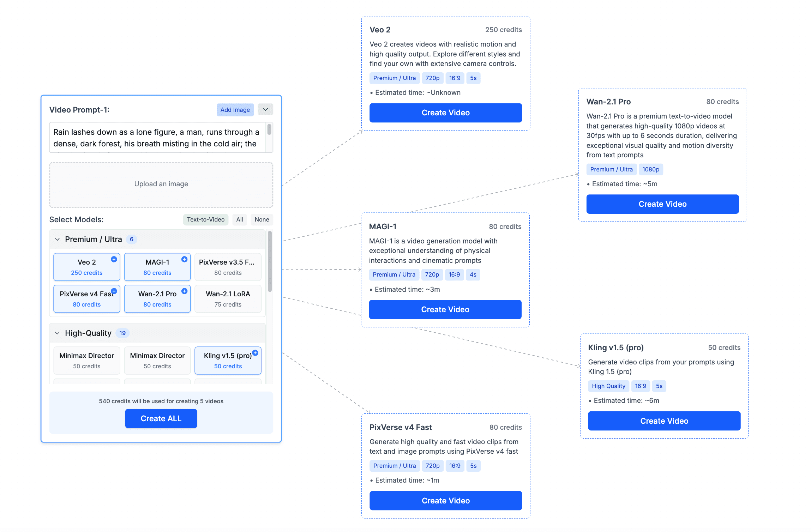Select the second Minimax Director model tile
The height and width of the screenshot is (532, 811).
click(157, 361)
